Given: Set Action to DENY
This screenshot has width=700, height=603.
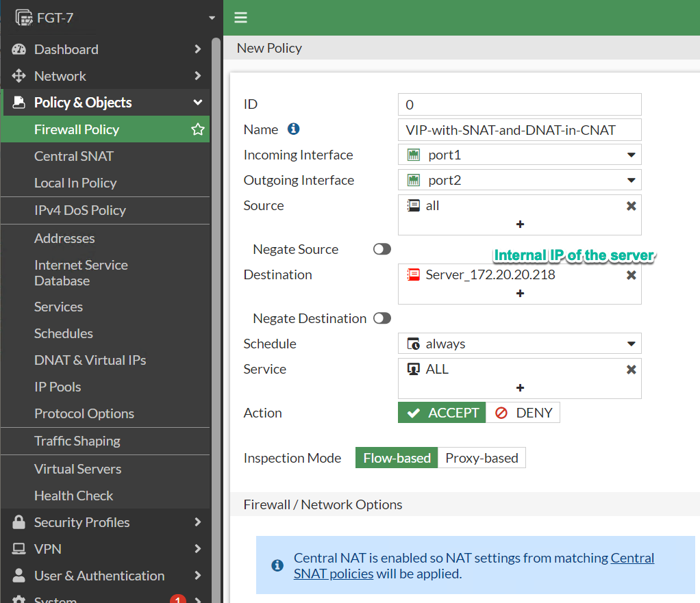Looking at the screenshot, I should [x=523, y=413].
